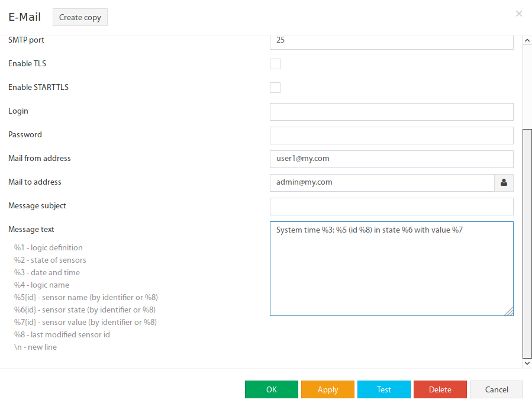Focus the SMTP port field
The width and height of the screenshot is (532, 406).
[392, 42]
